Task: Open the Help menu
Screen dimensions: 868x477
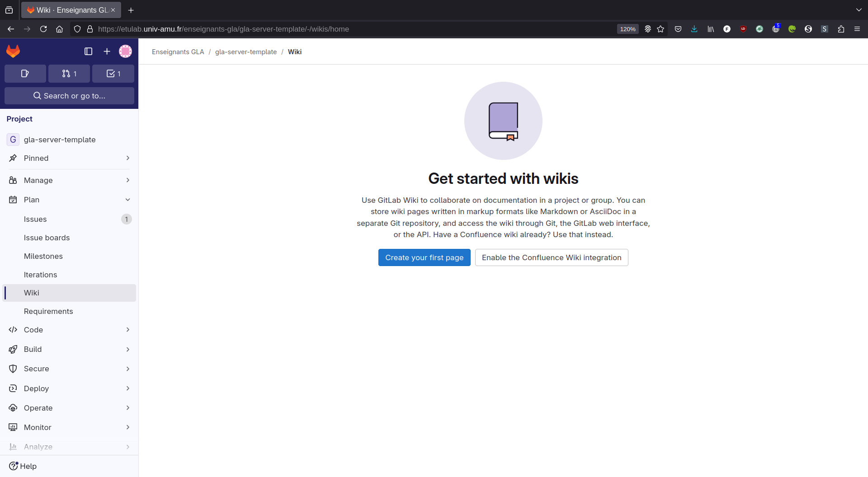Action: click(x=23, y=466)
